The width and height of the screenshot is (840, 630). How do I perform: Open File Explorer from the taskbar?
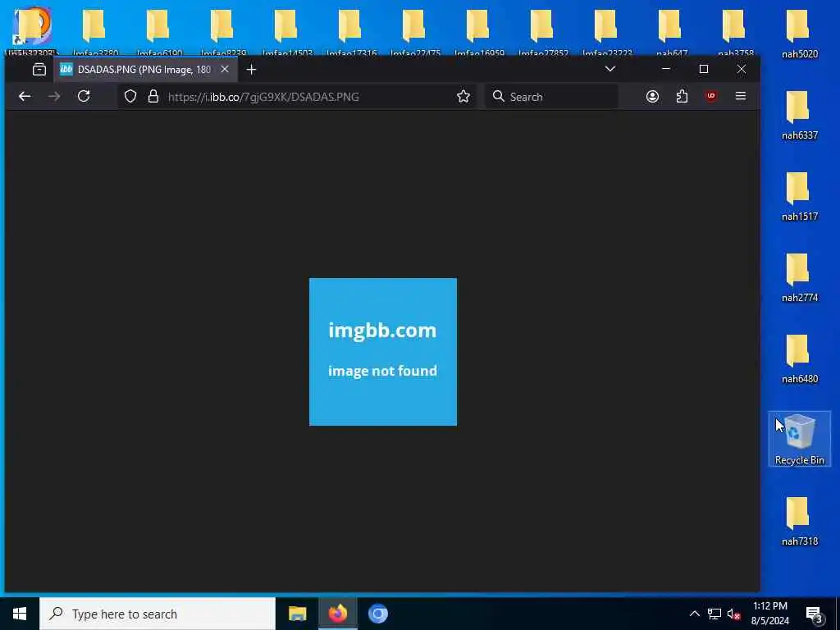click(297, 614)
